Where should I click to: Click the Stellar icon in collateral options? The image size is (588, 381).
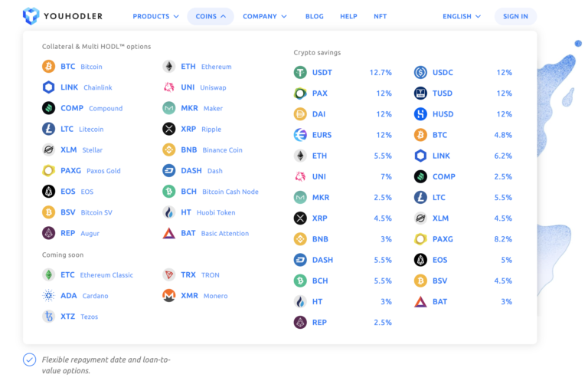pos(48,149)
